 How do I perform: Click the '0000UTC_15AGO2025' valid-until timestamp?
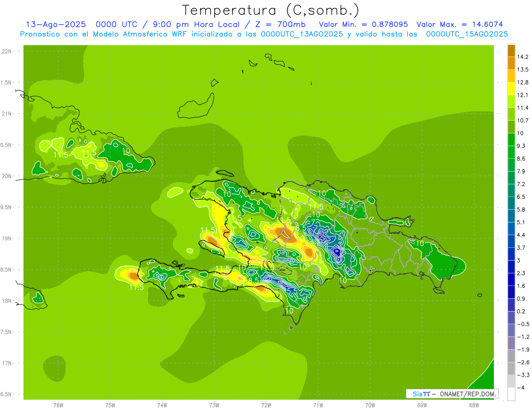click(x=467, y=34)
